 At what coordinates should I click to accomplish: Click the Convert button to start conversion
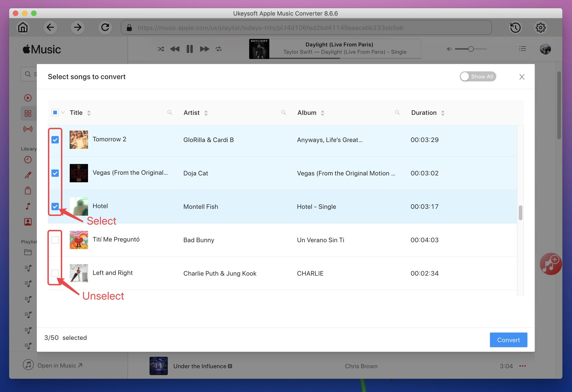(x=508, y=340)
